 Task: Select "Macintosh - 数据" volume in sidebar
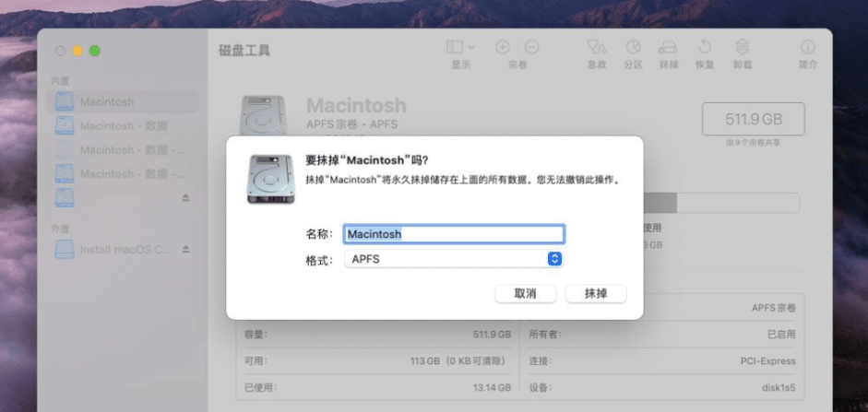coord(123,125)
